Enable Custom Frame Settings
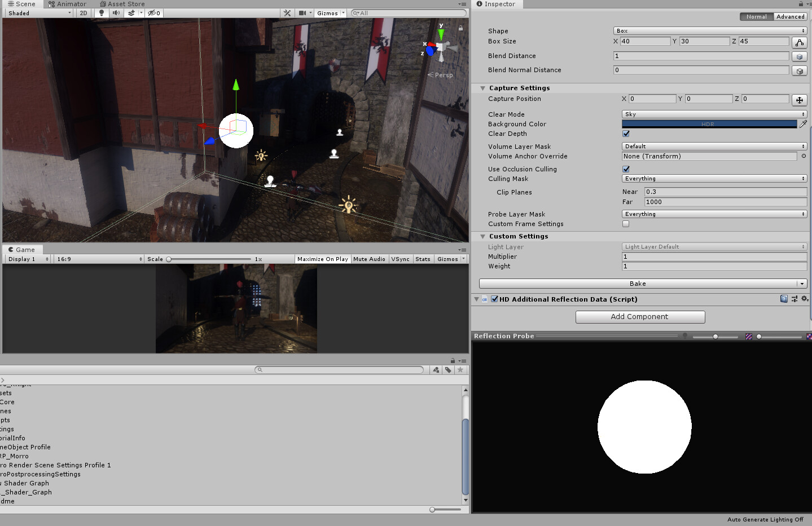 [625, 224]
